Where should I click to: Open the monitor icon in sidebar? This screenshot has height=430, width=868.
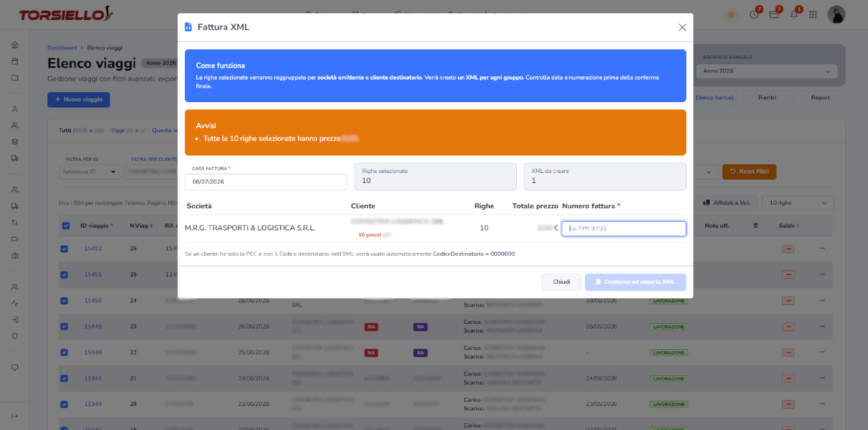pyautogui.click(x=15, y=367)
